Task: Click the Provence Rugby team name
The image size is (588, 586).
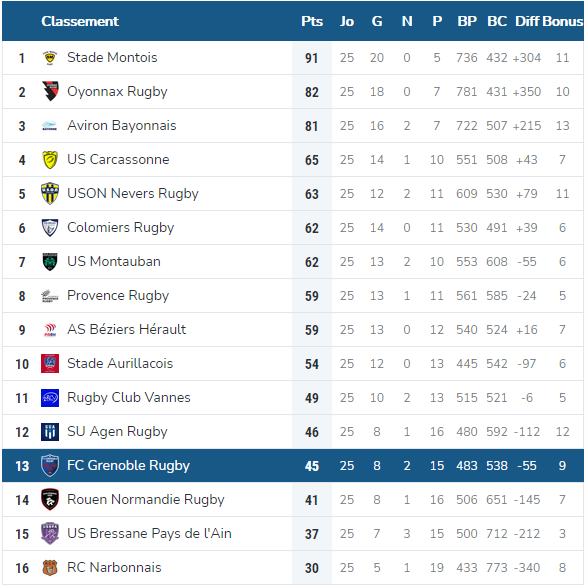Action: point(118,296)
